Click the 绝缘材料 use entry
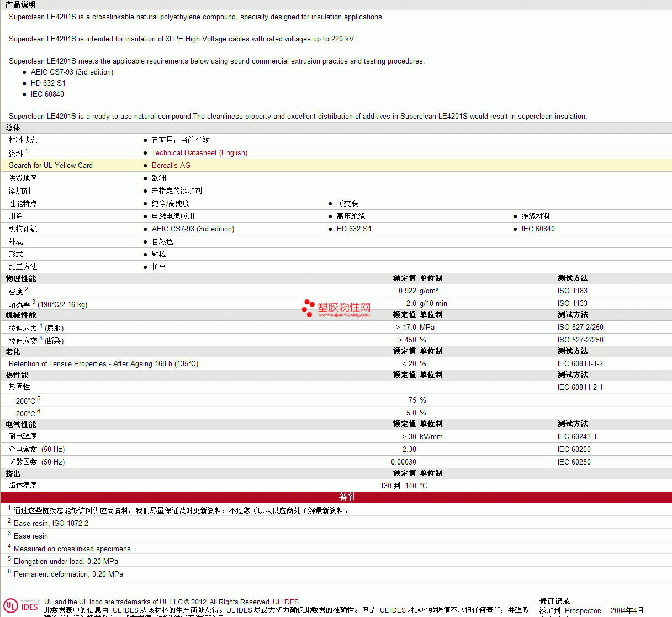 [536, 217]
